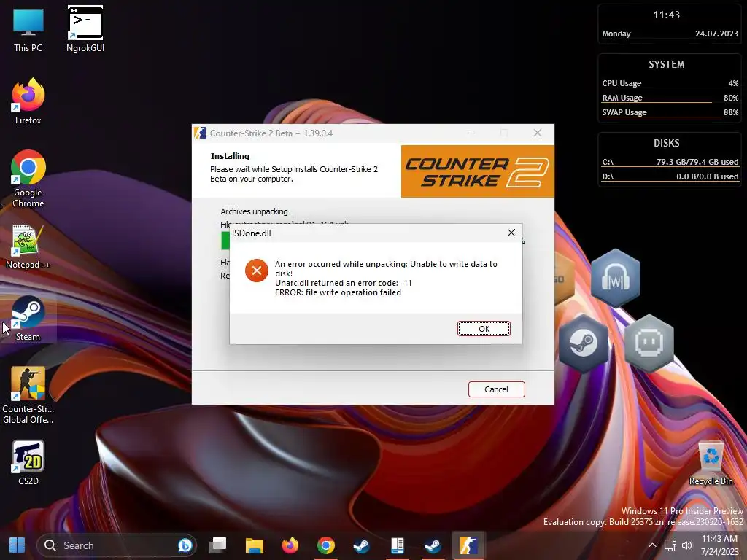Click the SYSTEM widget header
The height and width of the screenshot is (560, 747).
[x=666, y=64]
